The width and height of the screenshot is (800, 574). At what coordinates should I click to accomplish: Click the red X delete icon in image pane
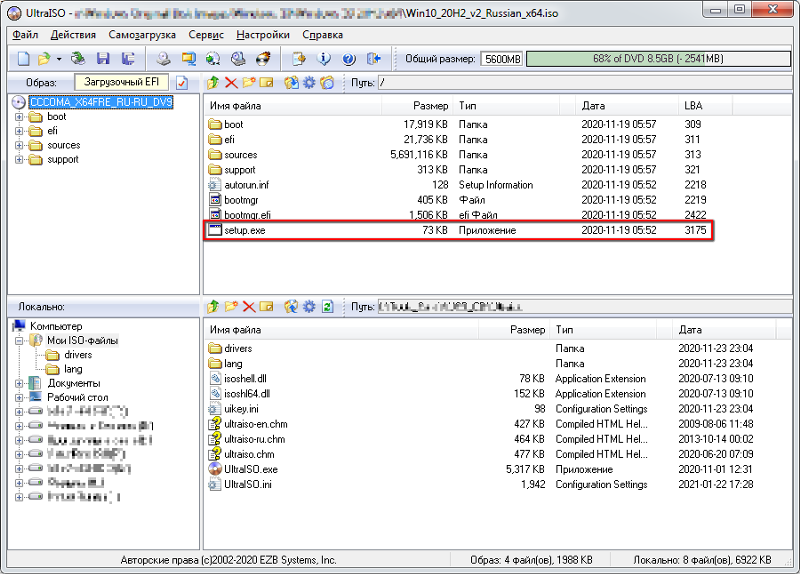[231, 82]
